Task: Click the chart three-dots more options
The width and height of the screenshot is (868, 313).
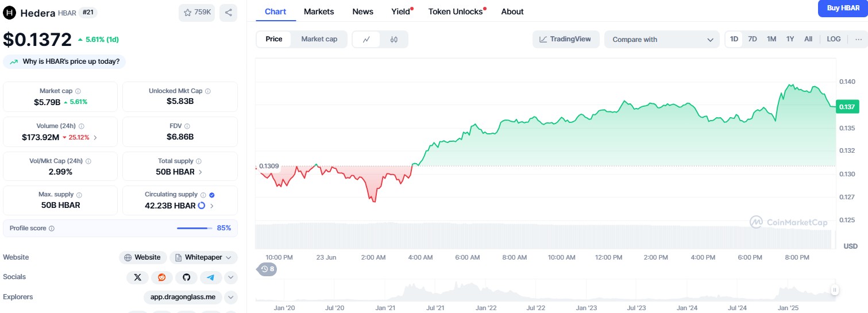Action: pos(858,39)
